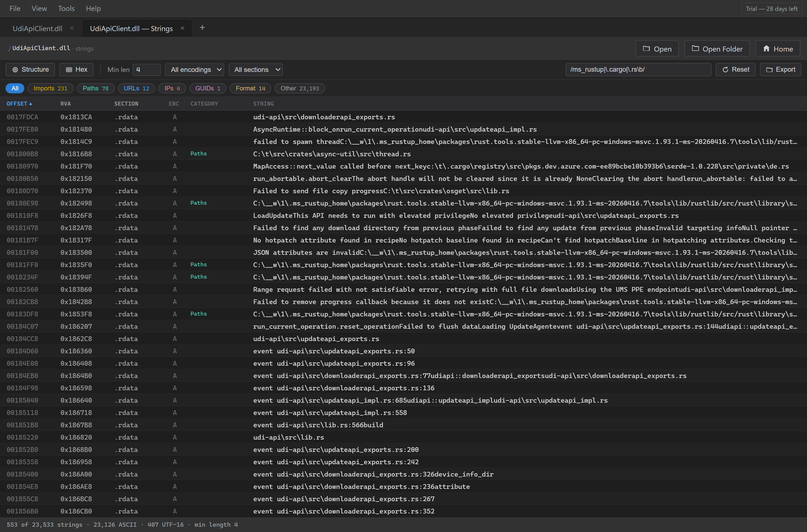The width and height of the screenshot is (807, 532).
Task: Sort by the RVA column header
Action: [66, 104]
